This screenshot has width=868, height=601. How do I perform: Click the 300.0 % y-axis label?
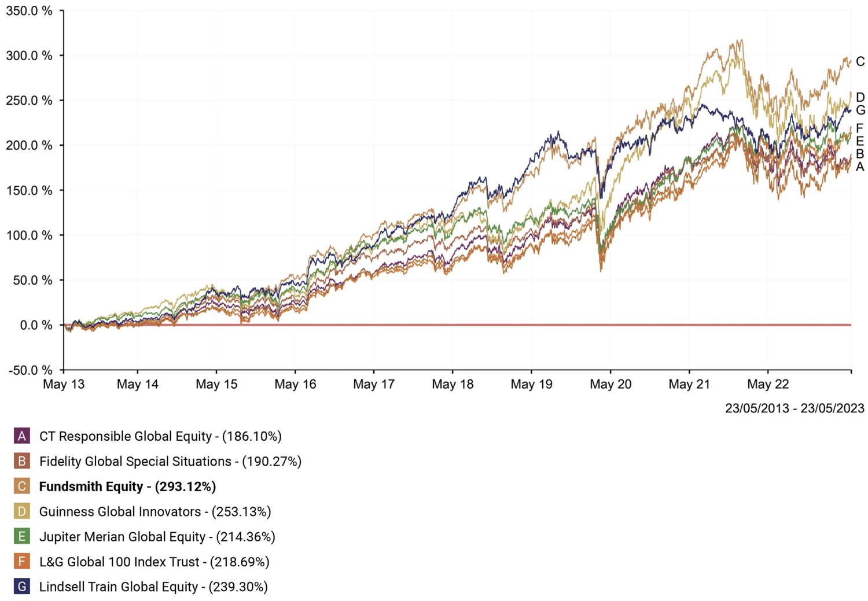[x=29, y=56]
